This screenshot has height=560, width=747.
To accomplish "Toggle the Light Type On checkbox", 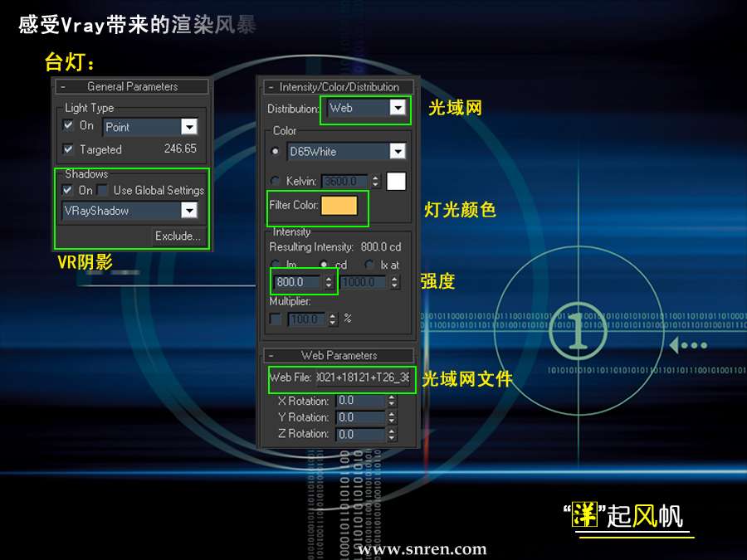I will coord(68,125).
